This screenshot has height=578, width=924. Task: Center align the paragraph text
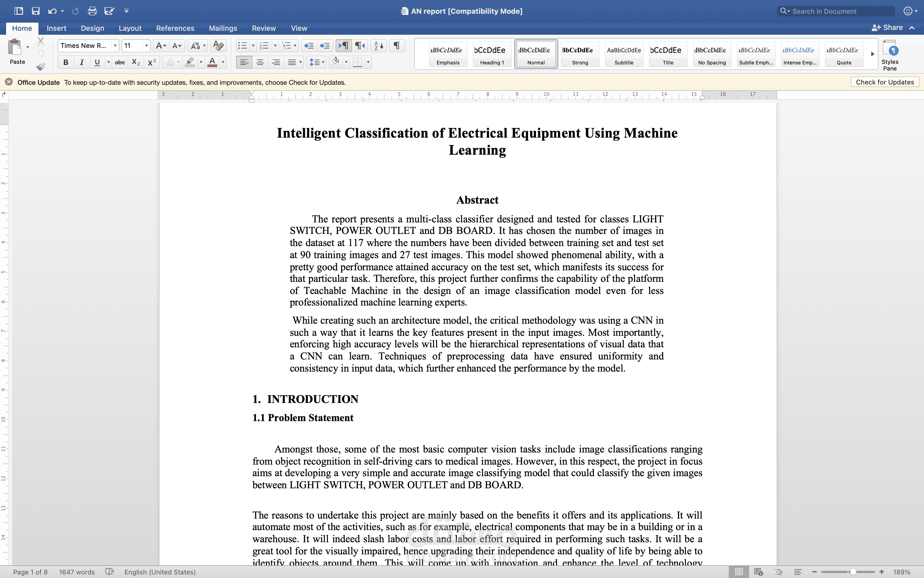260,62
